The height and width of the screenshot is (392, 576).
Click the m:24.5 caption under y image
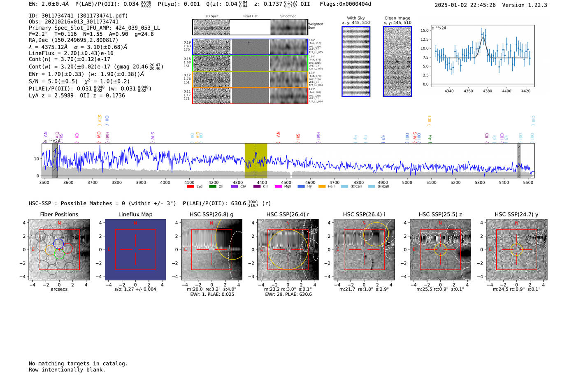(x=516, y=289)
